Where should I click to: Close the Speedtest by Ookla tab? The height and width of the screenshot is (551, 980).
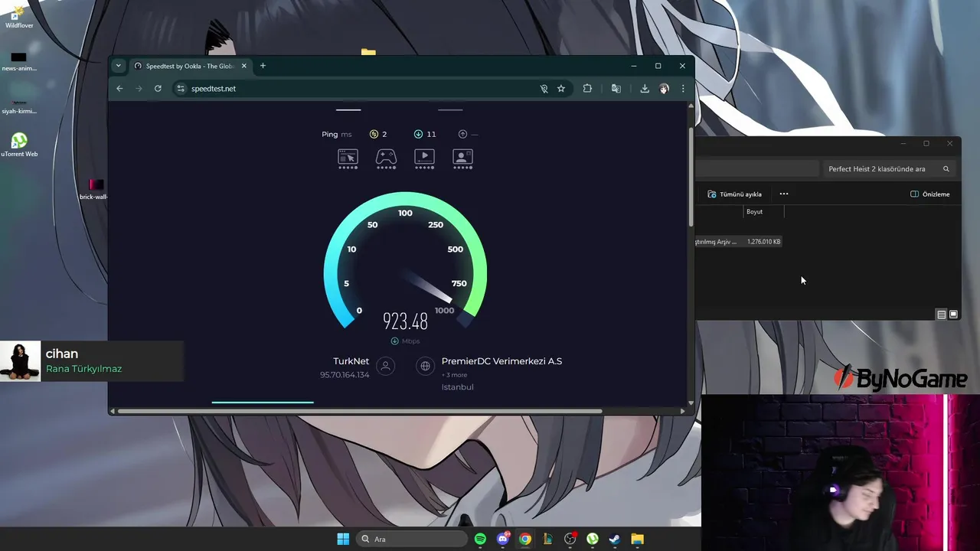(x=244, y=66)
